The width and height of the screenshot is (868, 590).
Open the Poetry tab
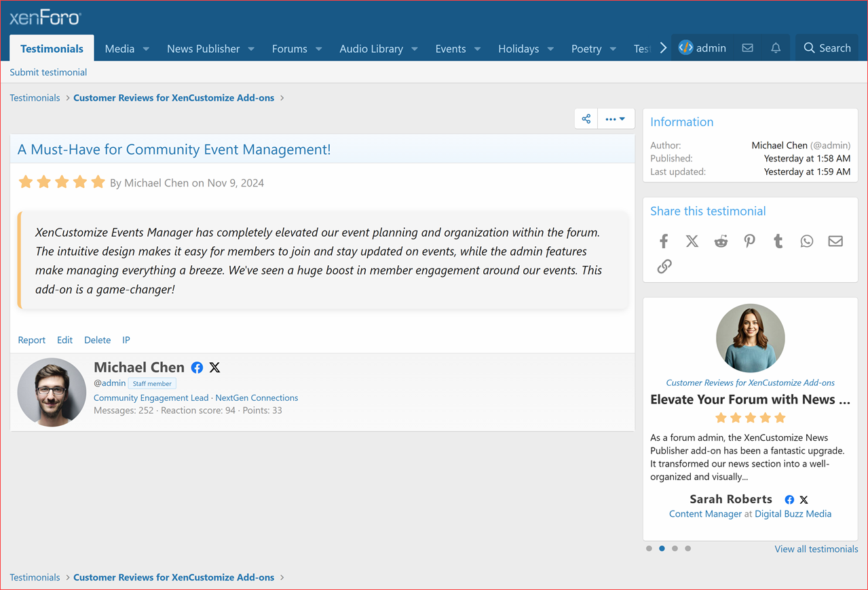coord(586,49)
